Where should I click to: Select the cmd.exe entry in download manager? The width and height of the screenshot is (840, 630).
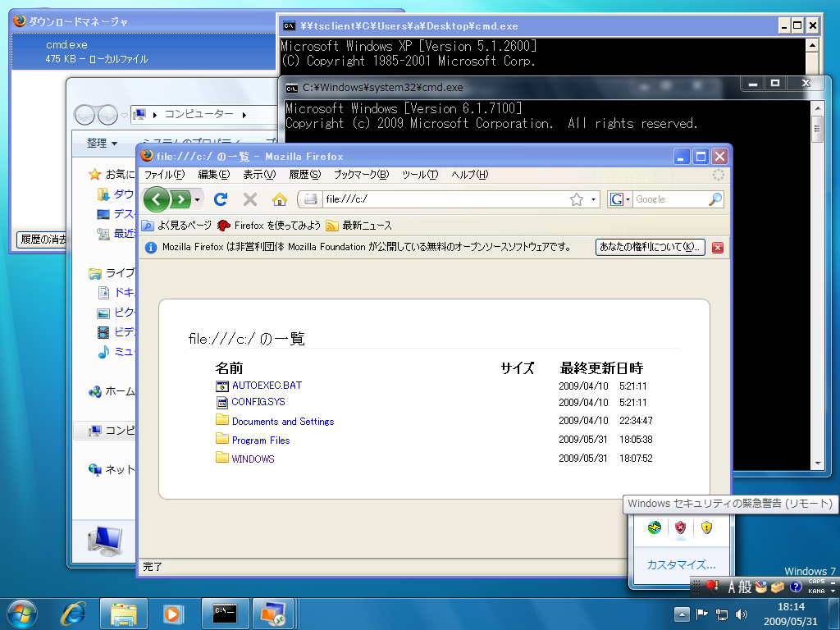[144, 52]
